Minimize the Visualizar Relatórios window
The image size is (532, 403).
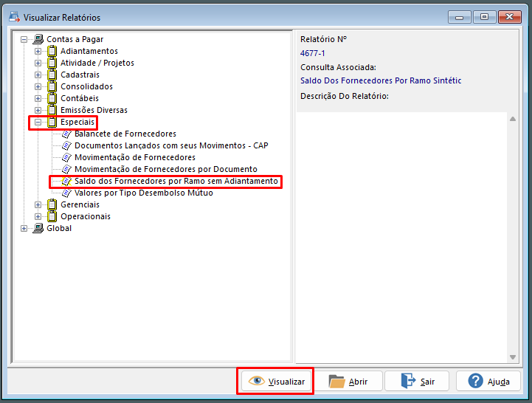(x=460, y=17)
